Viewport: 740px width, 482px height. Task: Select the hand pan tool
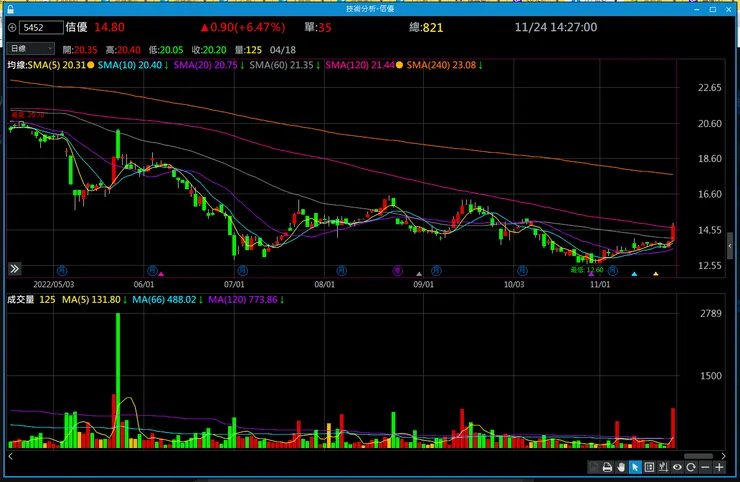tap(621, 467)
